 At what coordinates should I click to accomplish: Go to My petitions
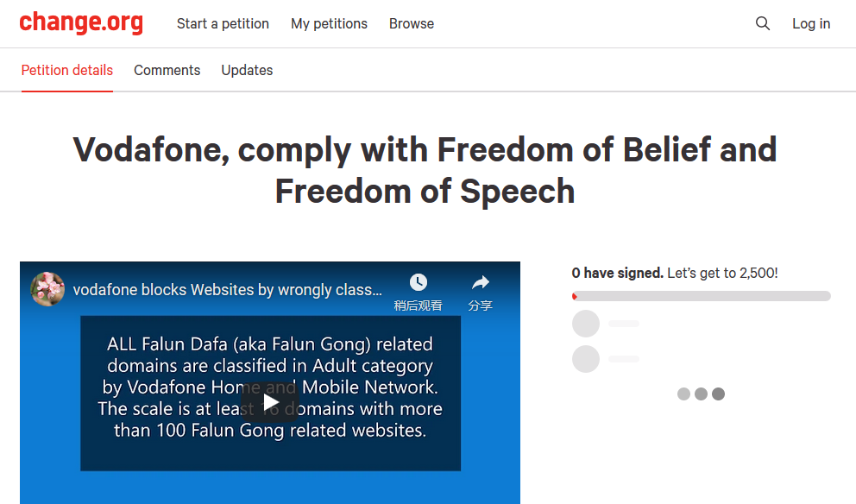[x=329, y=24]
